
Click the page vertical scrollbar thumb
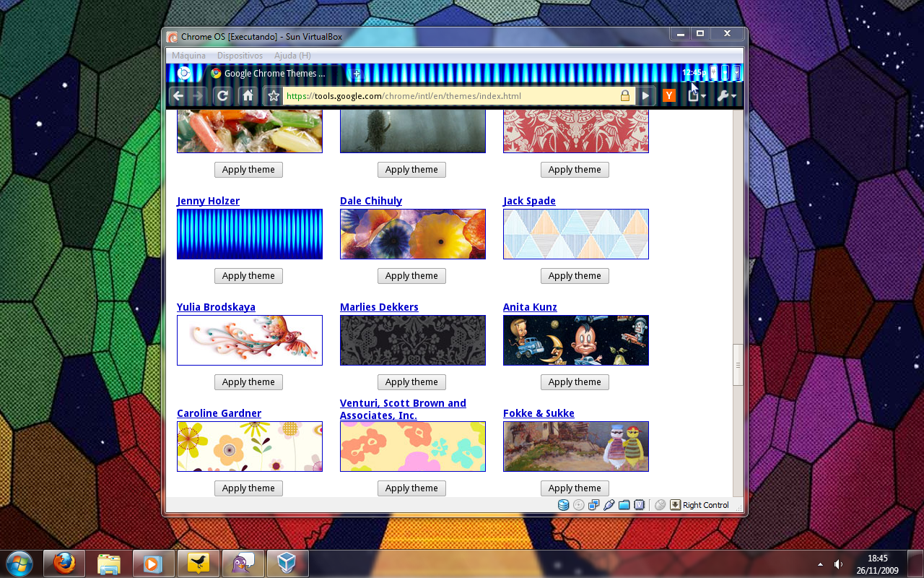pyautogui.click(x=738, y=365)
